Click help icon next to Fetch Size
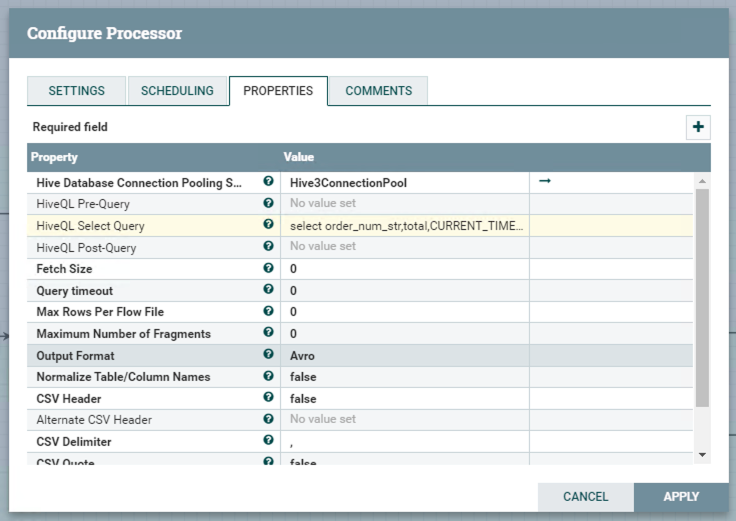This screenshot has width=736, height=521. (x=268, y=269)
